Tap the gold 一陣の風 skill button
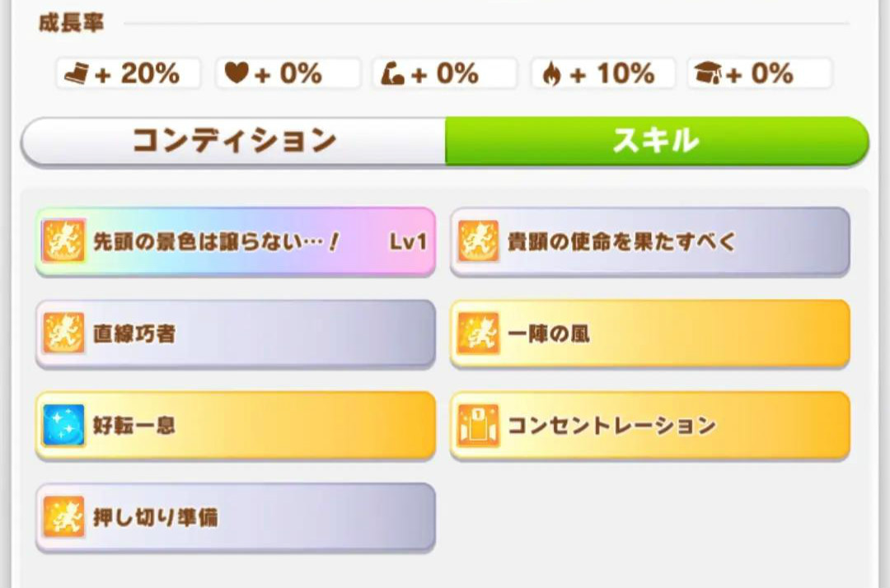 click(649, 334)
